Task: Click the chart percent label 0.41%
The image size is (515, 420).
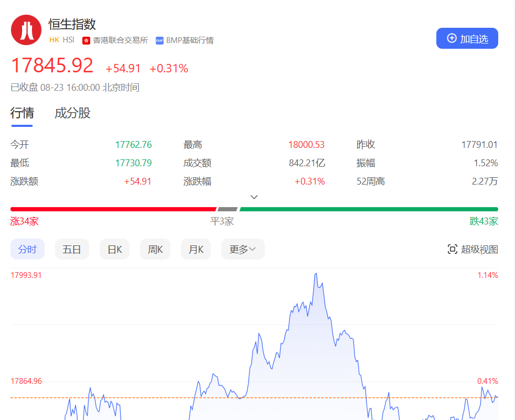Action: (488, 381)
